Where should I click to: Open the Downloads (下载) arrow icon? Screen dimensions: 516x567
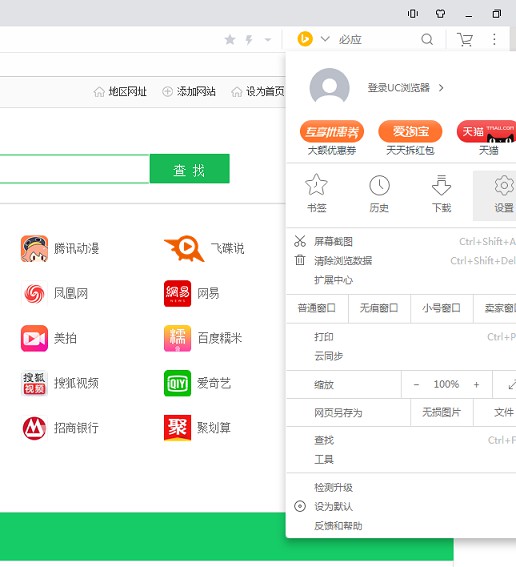click(x=442, y=185)
